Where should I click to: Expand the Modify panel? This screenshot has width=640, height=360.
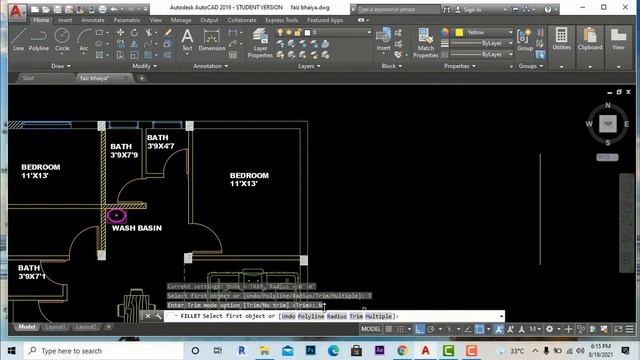(144, 66)
